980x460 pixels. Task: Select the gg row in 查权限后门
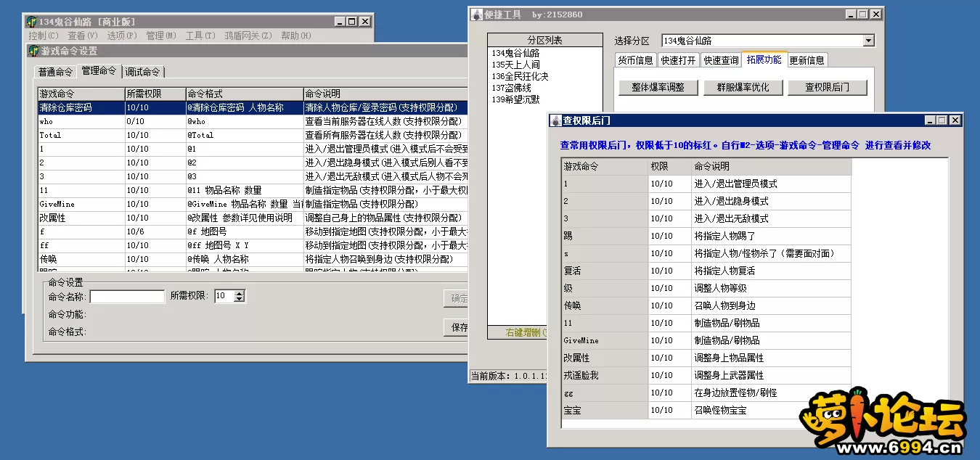click(706, 393)
